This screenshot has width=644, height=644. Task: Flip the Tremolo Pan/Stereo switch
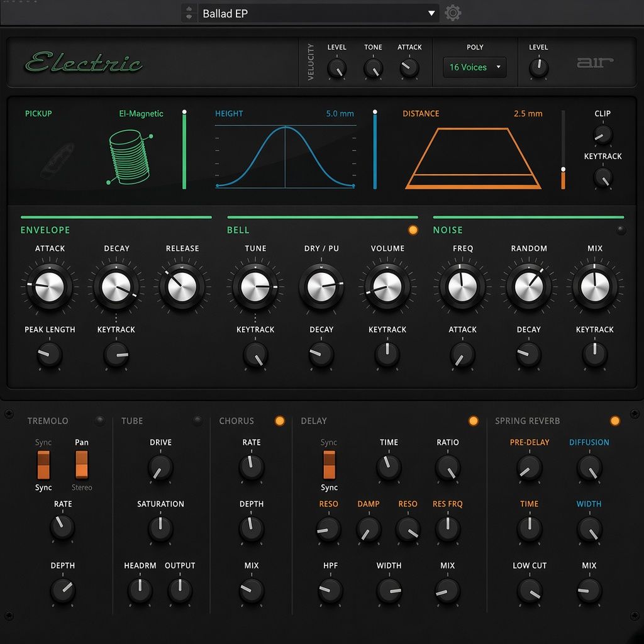[x=81, y=465]
